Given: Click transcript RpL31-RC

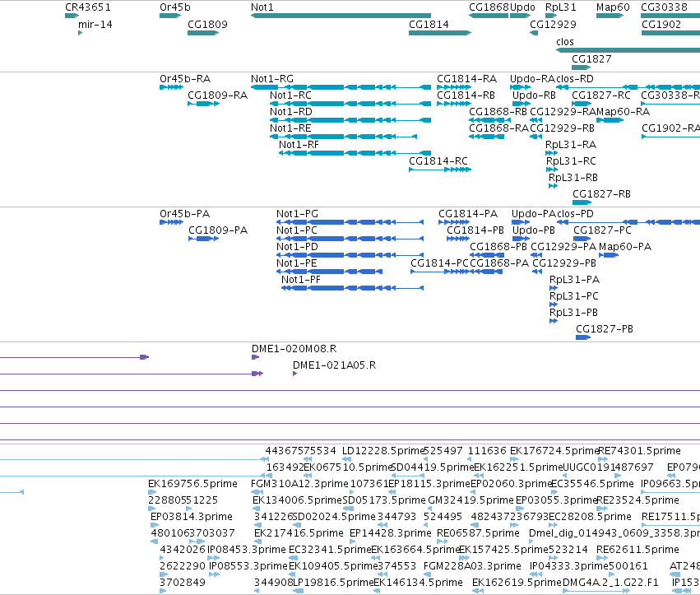Looking at the screenshot, I should [552, 170].
